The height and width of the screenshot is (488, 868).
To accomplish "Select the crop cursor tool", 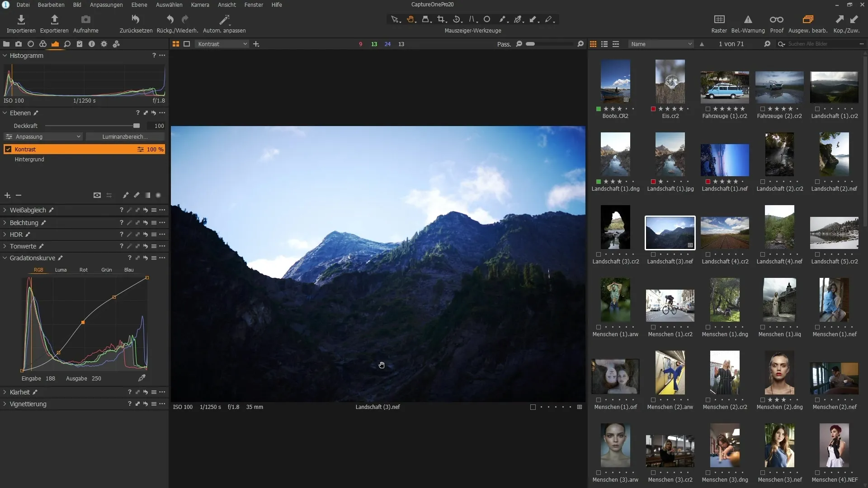I will (441, 19).
